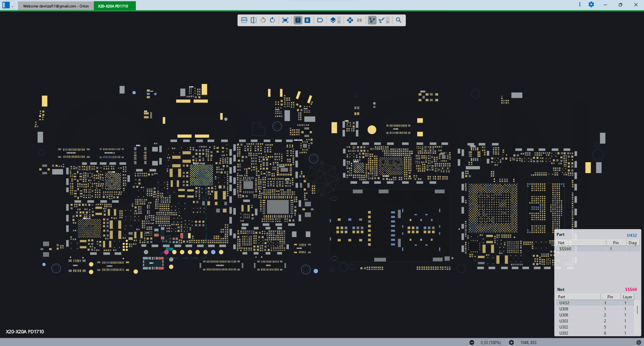Toggle the net connection display
Viewport: 644px width, 346px height.
372,20
